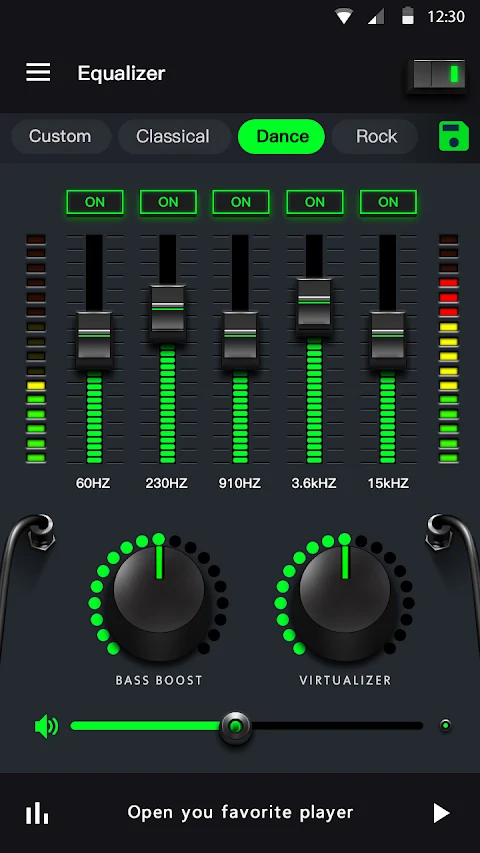Open the visualizer bars icon
This screenshot has width=480, height=853.
point(37,813)
